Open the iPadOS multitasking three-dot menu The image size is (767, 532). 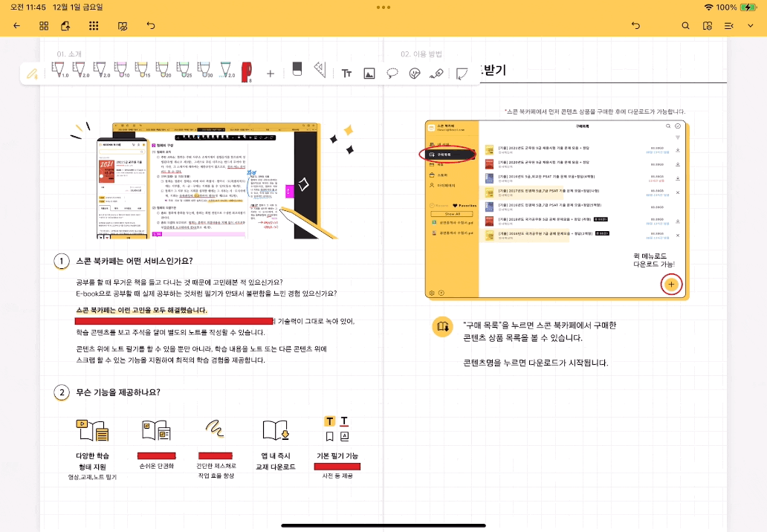pyautogui.click(x=383, y=7)
